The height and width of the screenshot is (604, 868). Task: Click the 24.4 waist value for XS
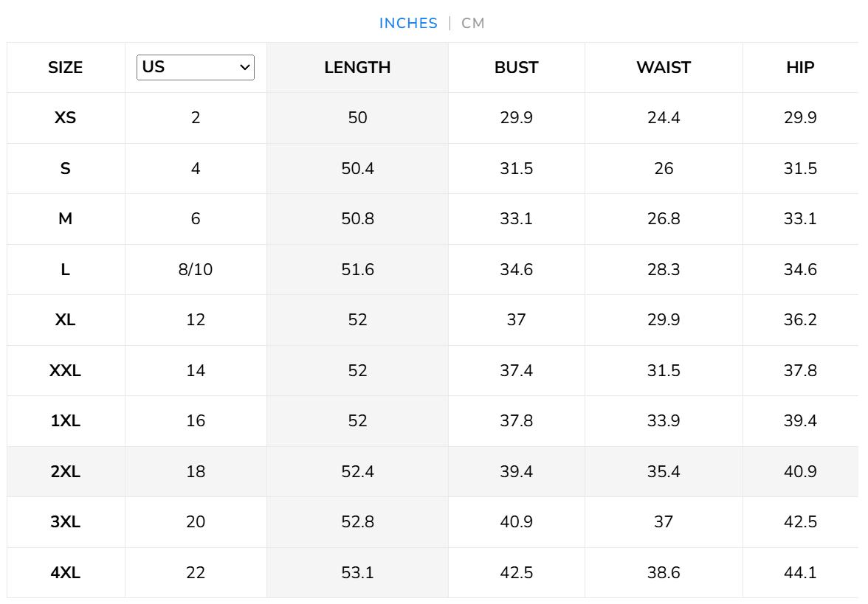click(664, 118)
